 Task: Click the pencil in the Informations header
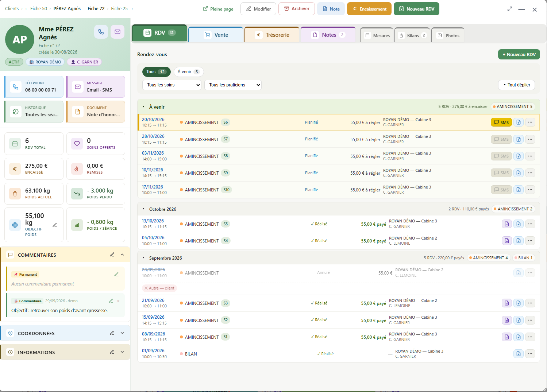coord(112,352)
